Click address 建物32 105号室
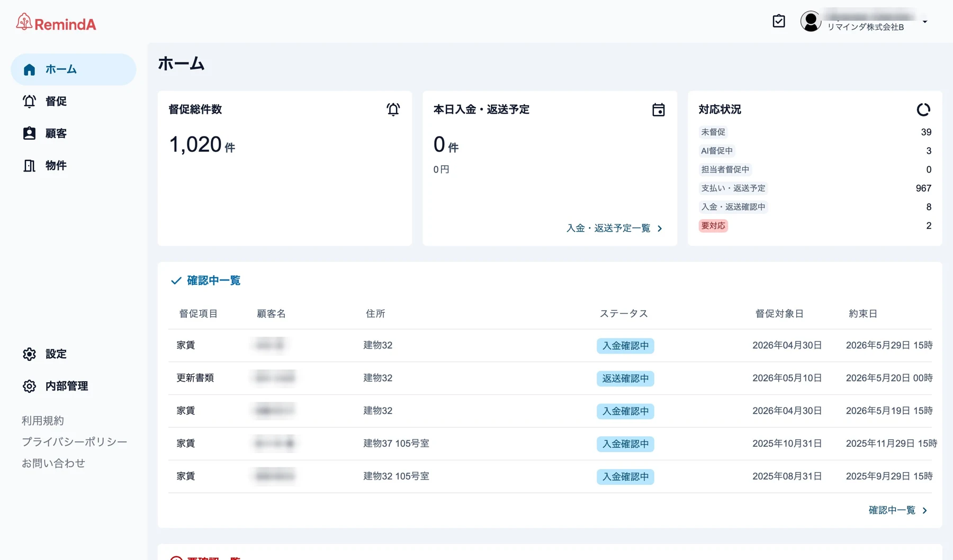Viewport: 953px width, 560px height. (x=396, y=476)
